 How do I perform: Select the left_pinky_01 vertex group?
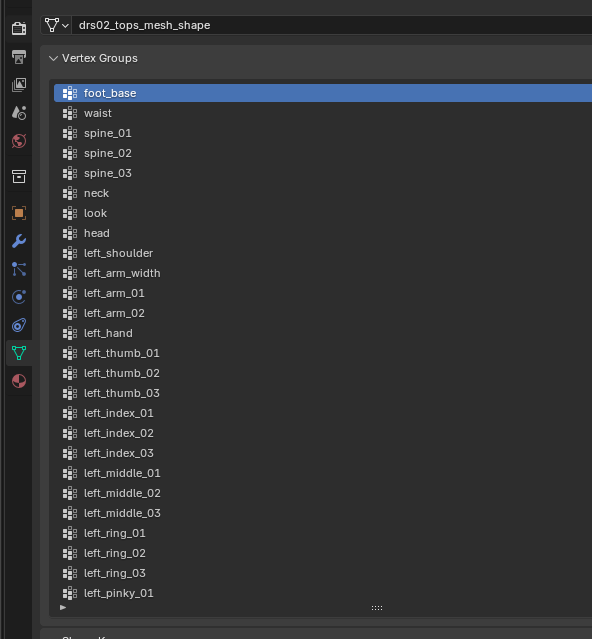click(x=323, y=593)
